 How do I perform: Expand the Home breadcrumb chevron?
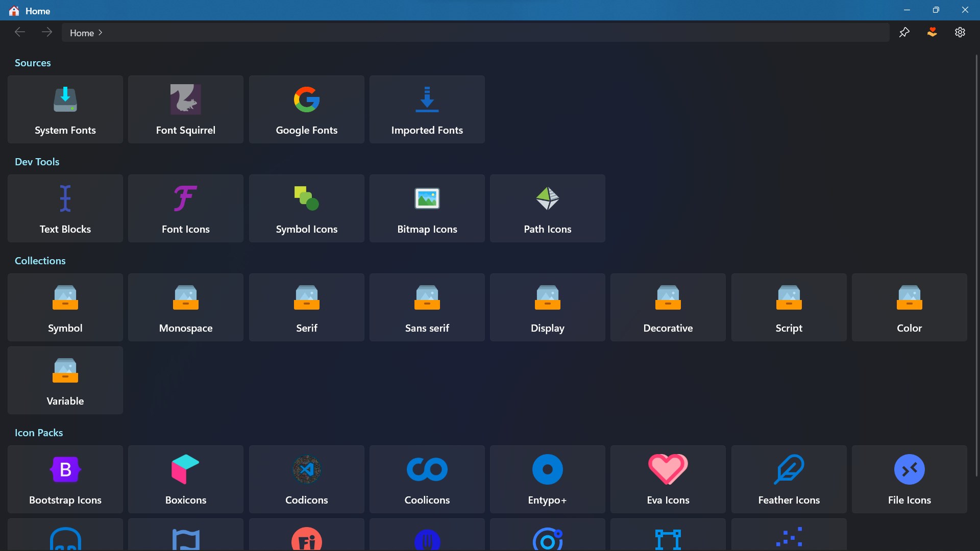[101, 33]
